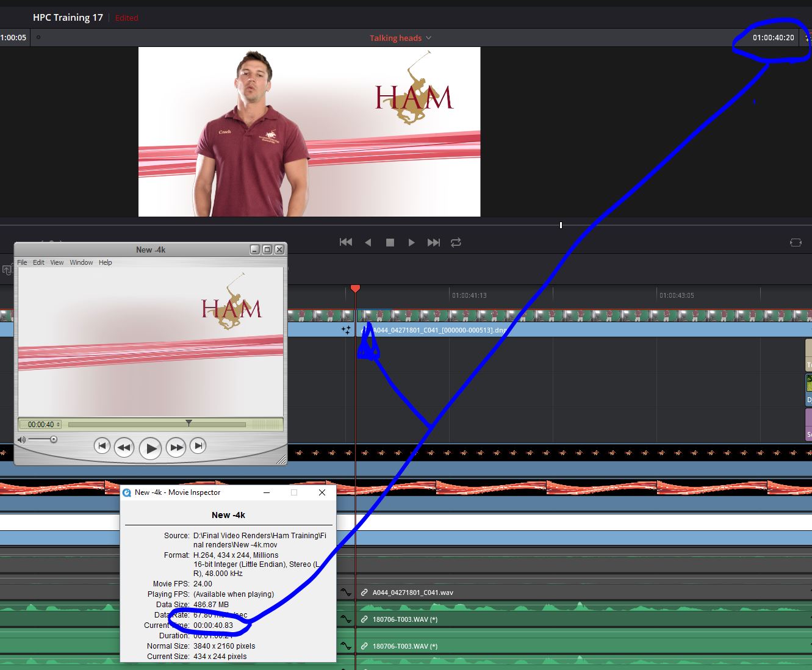This screenshot has width=812, height=670.
Task: Select lower 180706-T003.WAV (*) clip name
Action: [405, 646]
